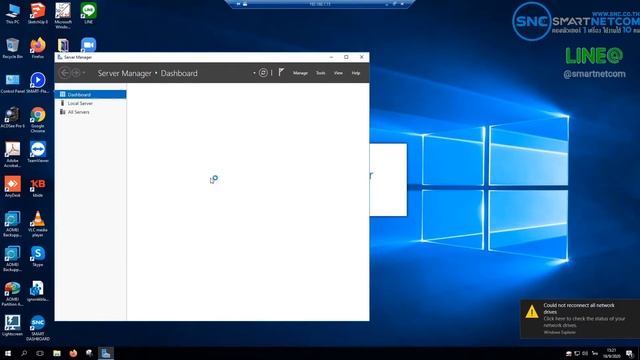Refresh the Server Manager dashboard

tap(263, 73)
